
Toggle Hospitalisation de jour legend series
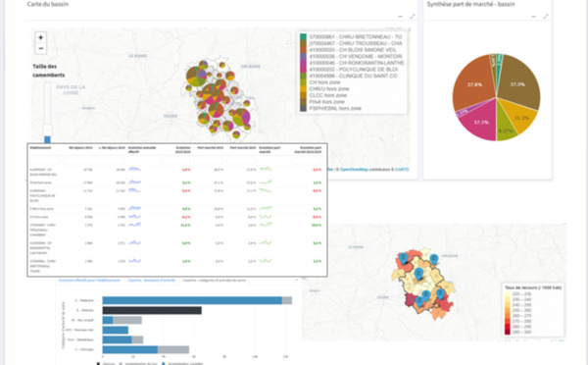(138, 363)
